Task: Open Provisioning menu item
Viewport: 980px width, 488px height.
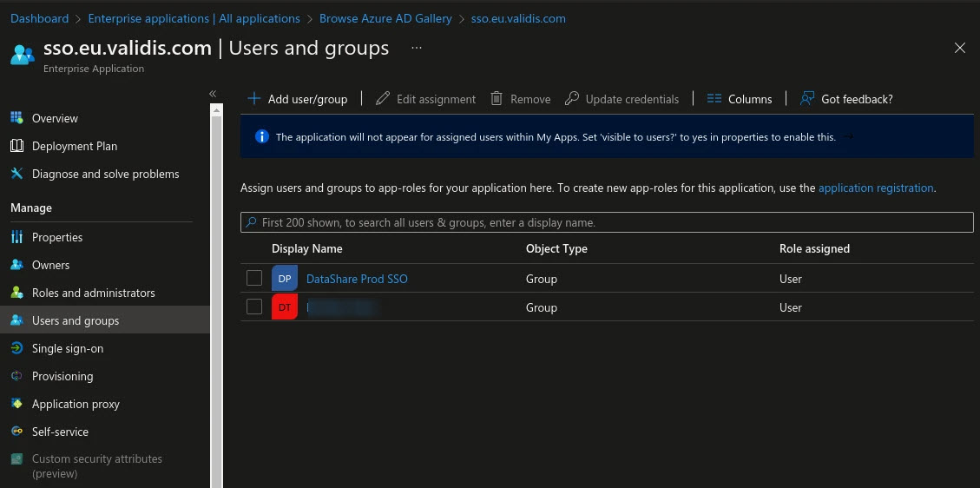Action: (x=62, y=376)
